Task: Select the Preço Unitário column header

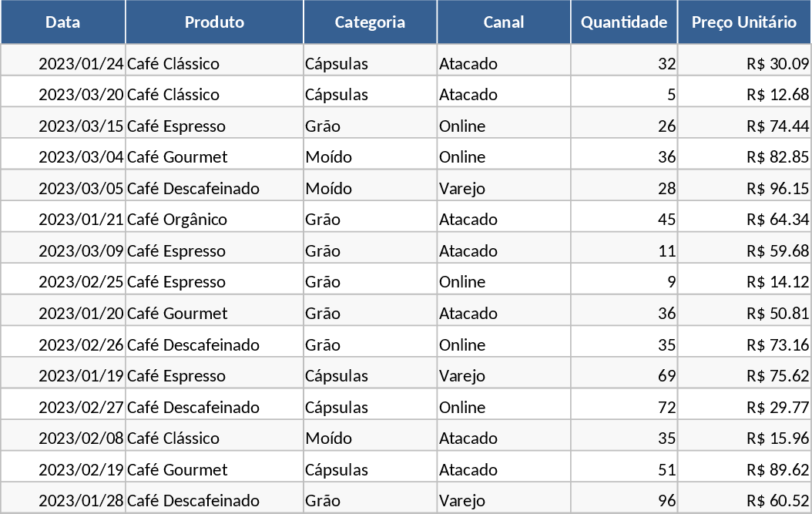Action: tap(744, 22)
